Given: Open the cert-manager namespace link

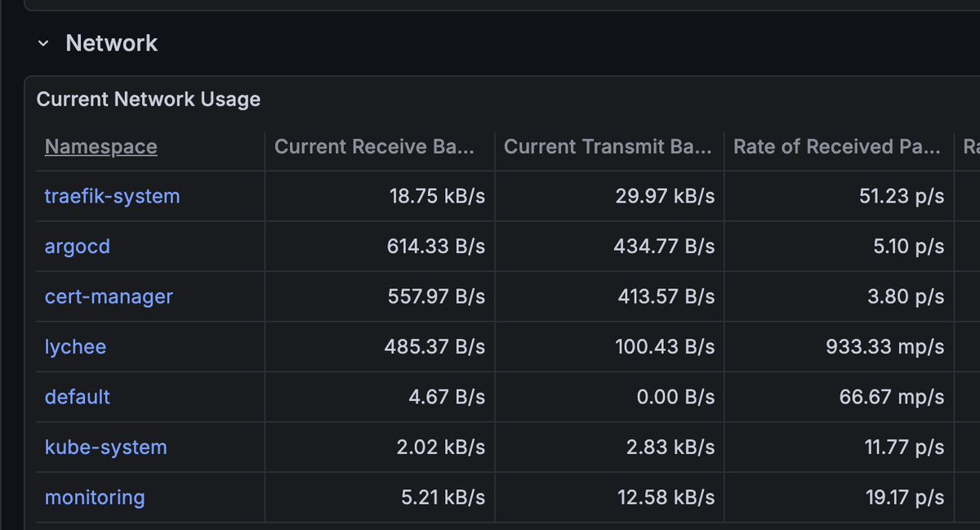Looking at the screenshot, I should [x=109, y=296].
